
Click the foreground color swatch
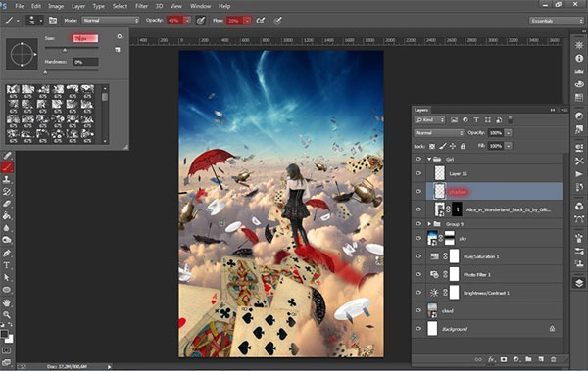click(x=4, y=334)
